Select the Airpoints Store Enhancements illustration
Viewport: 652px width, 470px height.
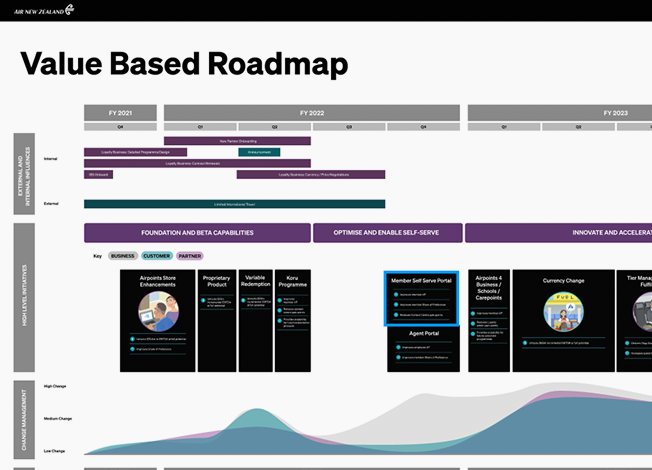[x=158, y=311]
